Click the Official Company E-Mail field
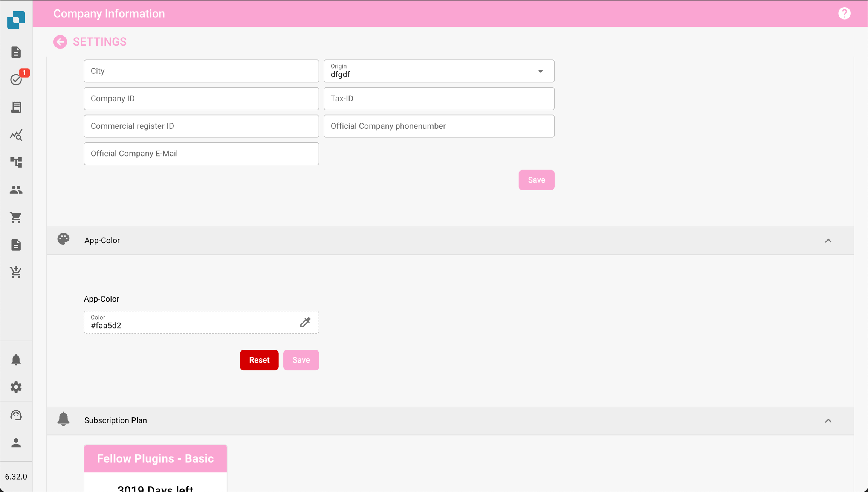This screenshot has width=868, height=492. (x=201, y=154)
